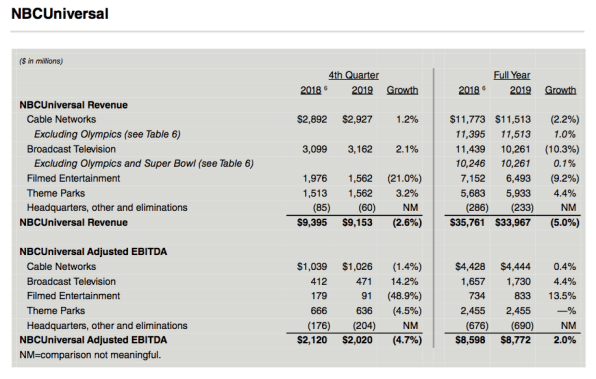596x379 pixels.
Task: Select the Broadcast Television revenue row label
Action: (x=71, y=149)
